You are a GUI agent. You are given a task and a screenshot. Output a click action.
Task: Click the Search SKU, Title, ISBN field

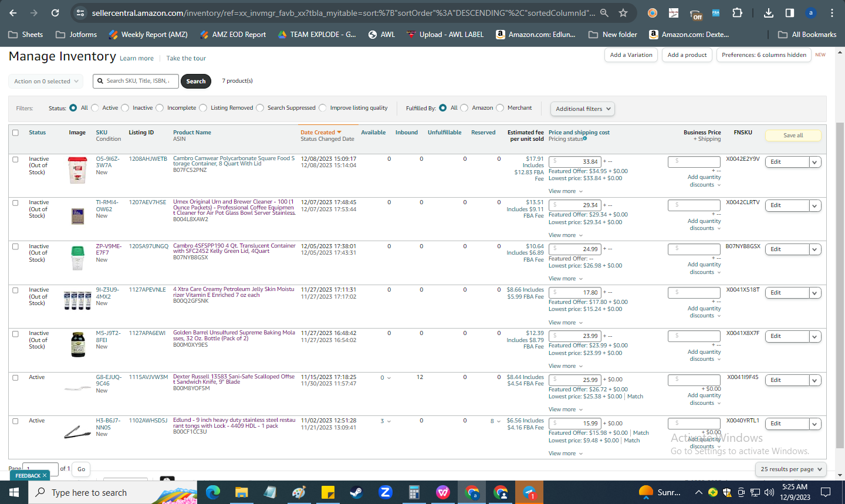pos(136,81)
